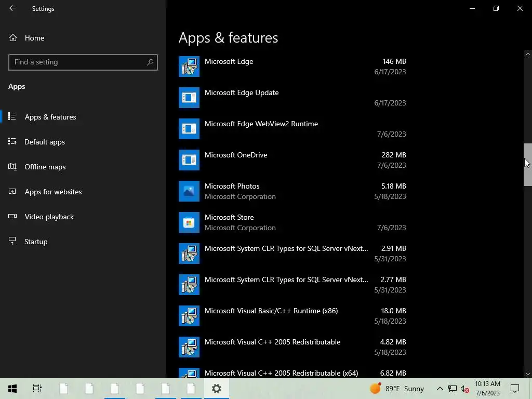Click the Startup sidebar icon

(12, 241)
